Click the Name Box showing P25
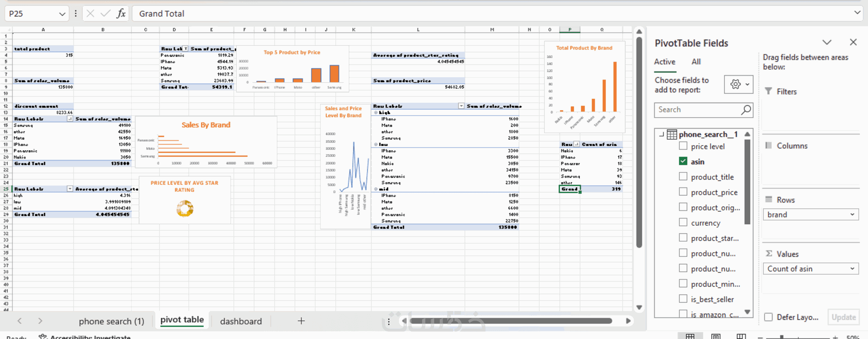The width and height of the screenshot is (868, 339). (x=36, y=14)
